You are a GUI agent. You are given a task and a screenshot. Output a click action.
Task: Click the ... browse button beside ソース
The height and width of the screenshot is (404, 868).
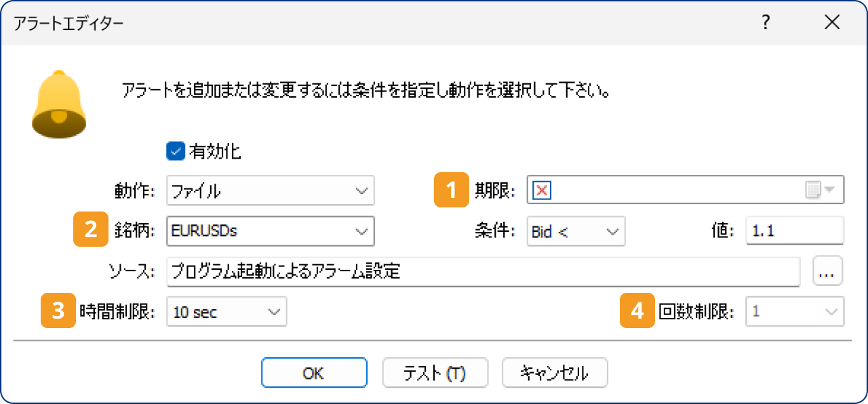pyautogui.click(x=828, y=270)
